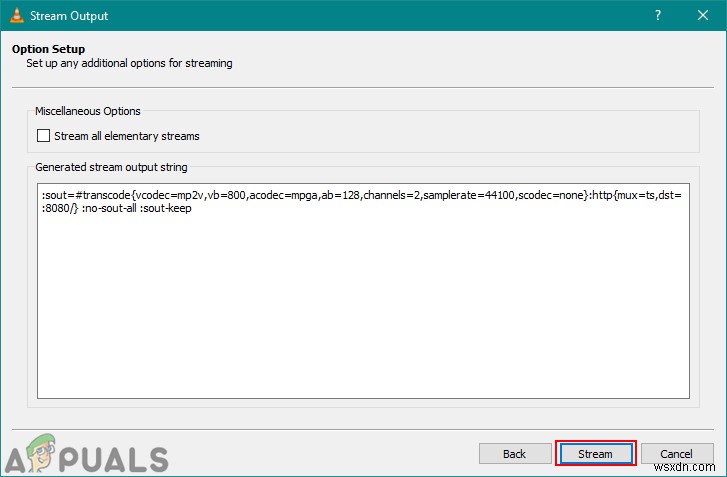Image resolution: width=727 pixels, height=477 pixels.
Task: Click 'Set up any additional options for streaming' text
Action: pyautogui.click(x=129, y=63)
